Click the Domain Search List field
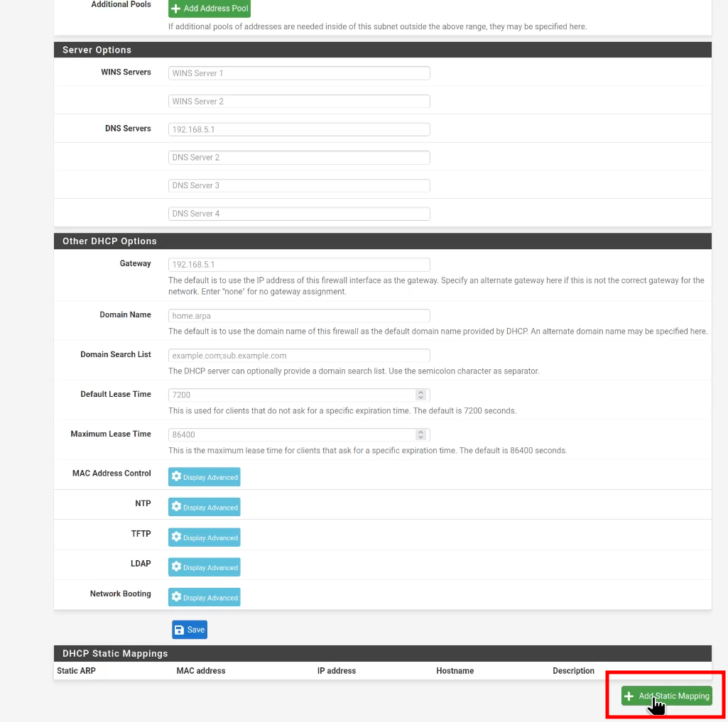The width and height of the screenshot is (728, 722). 299,356
